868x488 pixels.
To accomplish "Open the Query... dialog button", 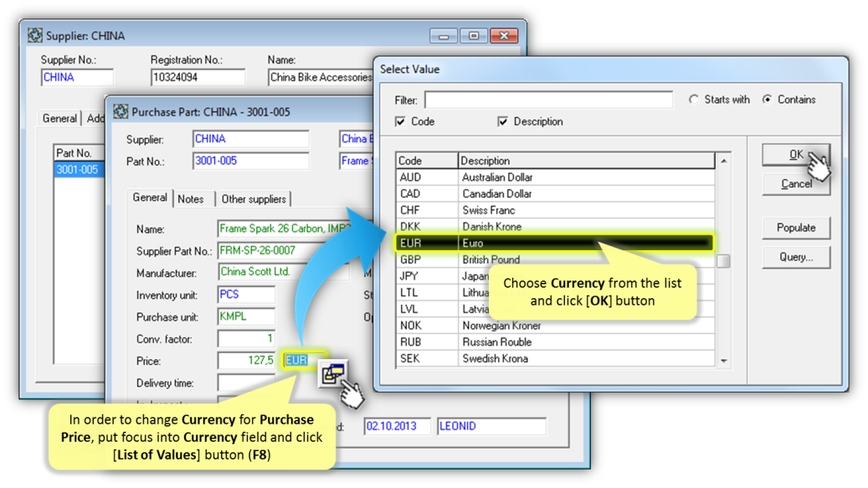I will tap(796, 257).
